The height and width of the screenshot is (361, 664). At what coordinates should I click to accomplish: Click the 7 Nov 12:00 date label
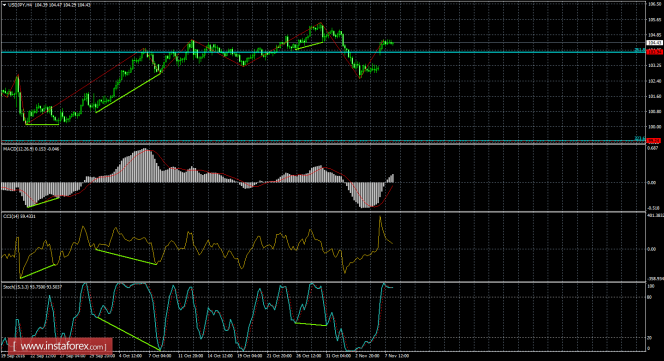pyautogui.click(x=397, y=356)
